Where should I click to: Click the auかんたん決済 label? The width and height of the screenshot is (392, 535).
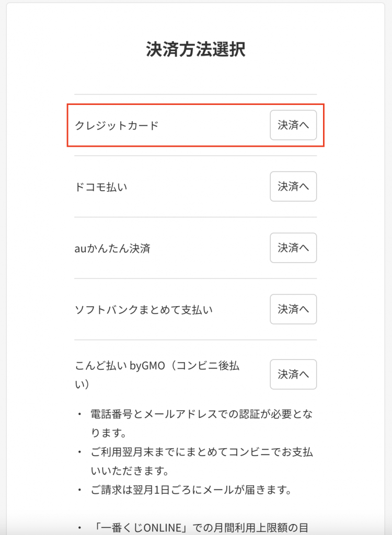113,249
